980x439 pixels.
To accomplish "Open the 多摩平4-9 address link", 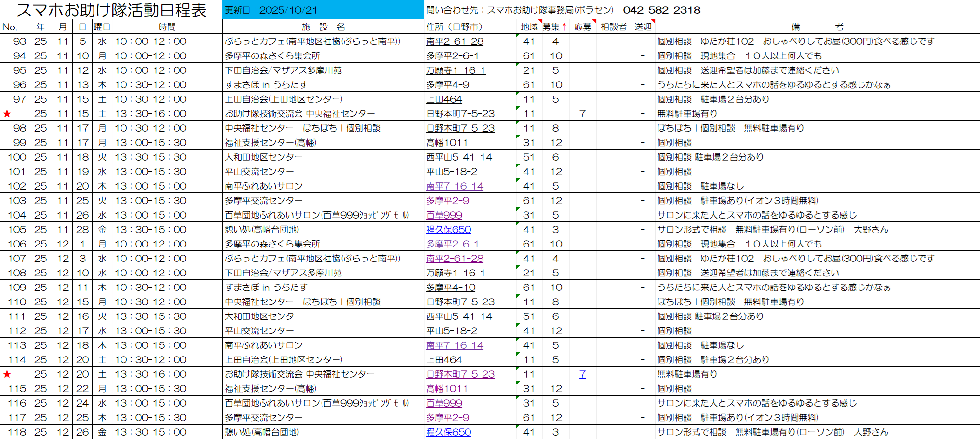I will click(x=447, y=85).
